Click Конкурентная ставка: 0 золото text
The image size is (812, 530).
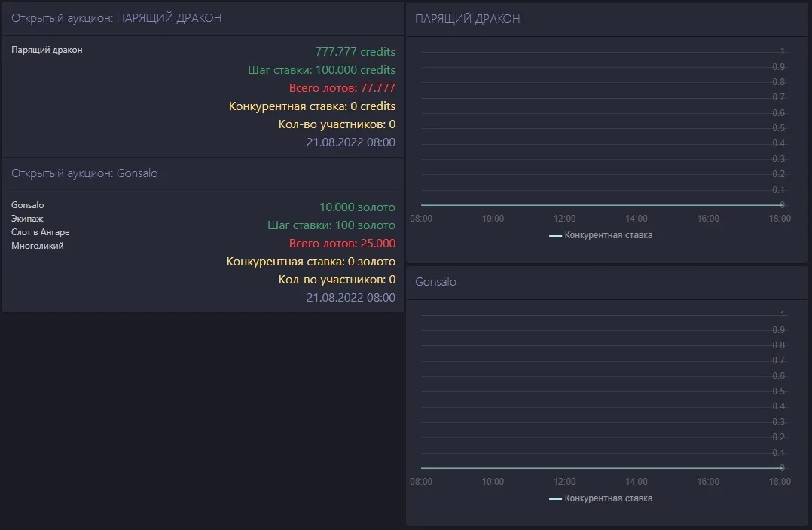click(x=310, y=262)
